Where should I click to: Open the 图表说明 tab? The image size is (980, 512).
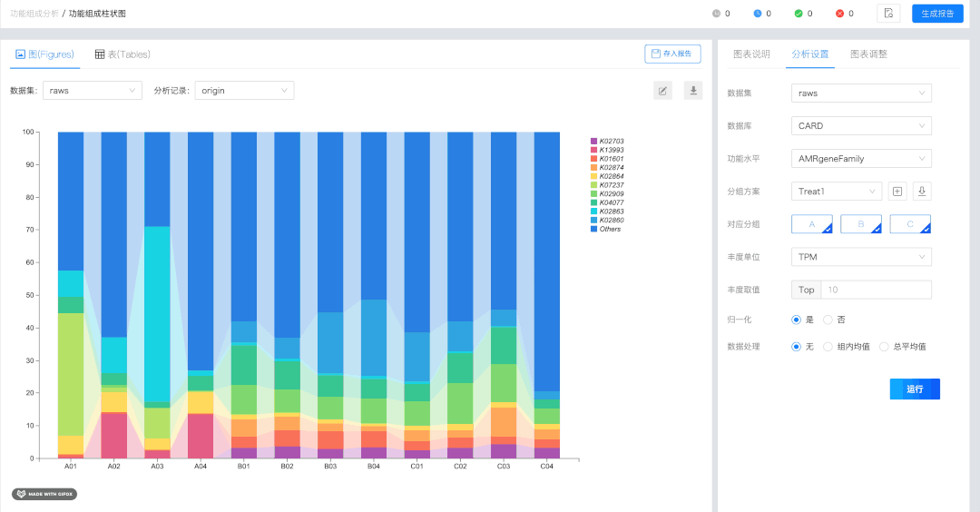(x=751, y=54)
